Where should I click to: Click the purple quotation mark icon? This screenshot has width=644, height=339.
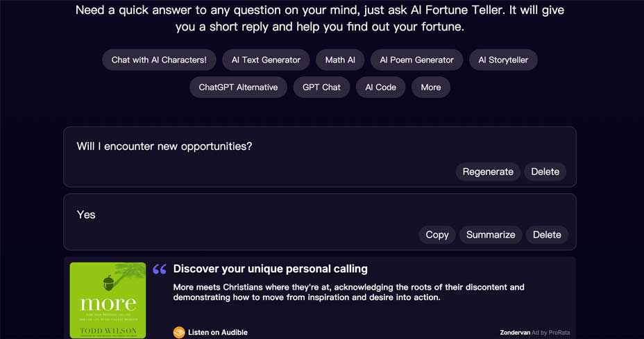(x=160, y=269)
